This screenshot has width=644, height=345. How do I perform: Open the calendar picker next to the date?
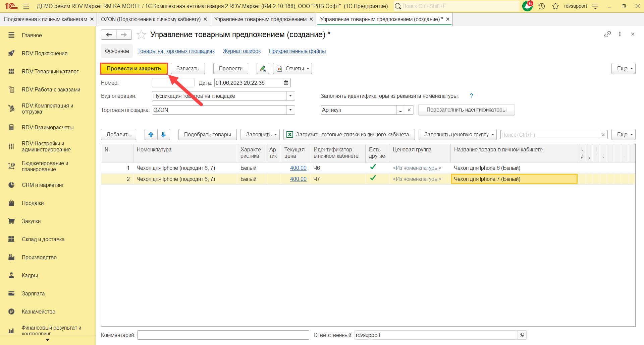286,83
